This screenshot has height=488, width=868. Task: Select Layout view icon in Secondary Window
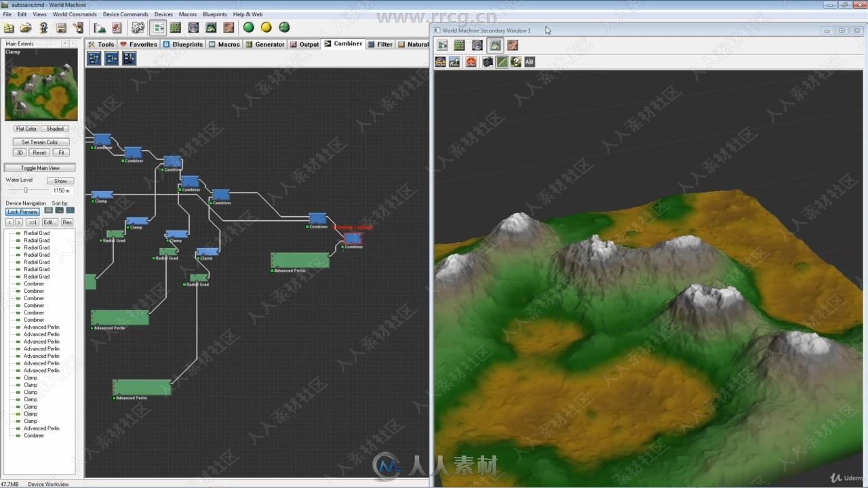[460, 45]
